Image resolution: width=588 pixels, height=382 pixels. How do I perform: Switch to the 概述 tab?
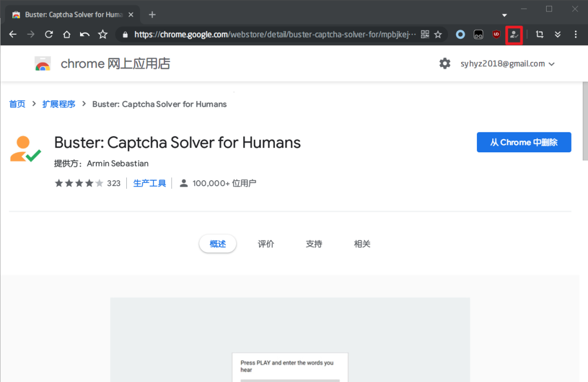(217, 244)
